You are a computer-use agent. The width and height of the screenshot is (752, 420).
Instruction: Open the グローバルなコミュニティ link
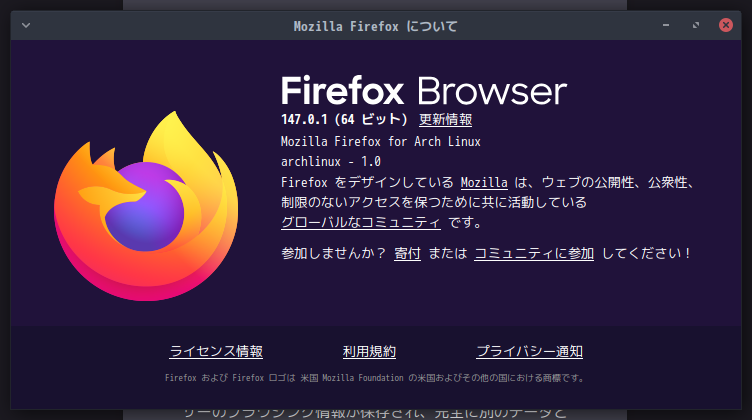(361, 222)
